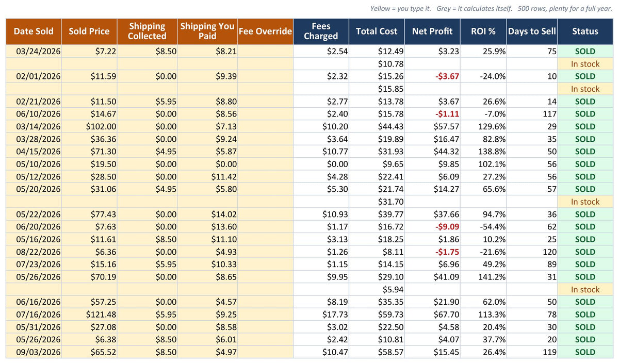The width and height of the screenshot is (619, 364).
Task: Click date cell 05/10/2026
Action: coord(34,164)
